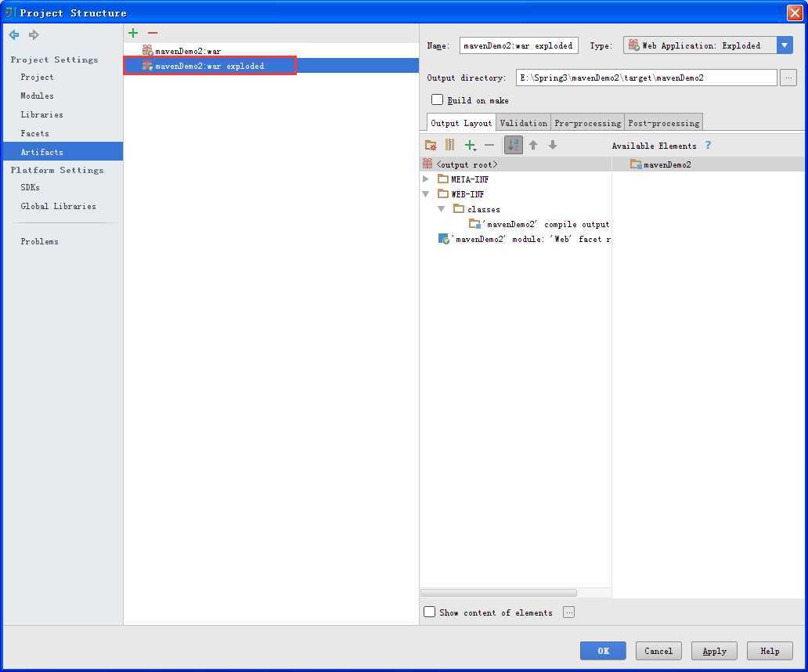Click ellipsis next to Show content of elements
The image size is (808, 672).
click(568, 612)
